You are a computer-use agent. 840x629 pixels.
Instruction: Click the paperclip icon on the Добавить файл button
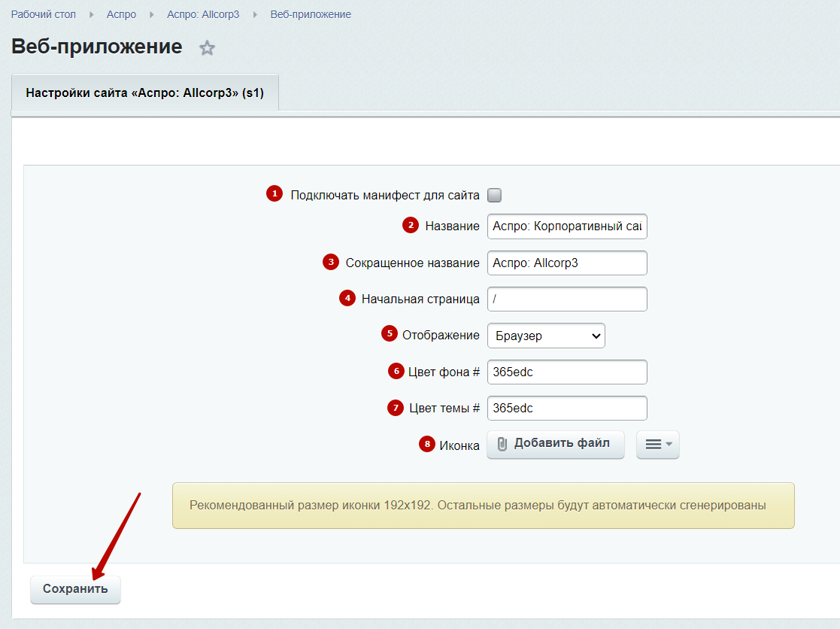[x=502, y=444]
